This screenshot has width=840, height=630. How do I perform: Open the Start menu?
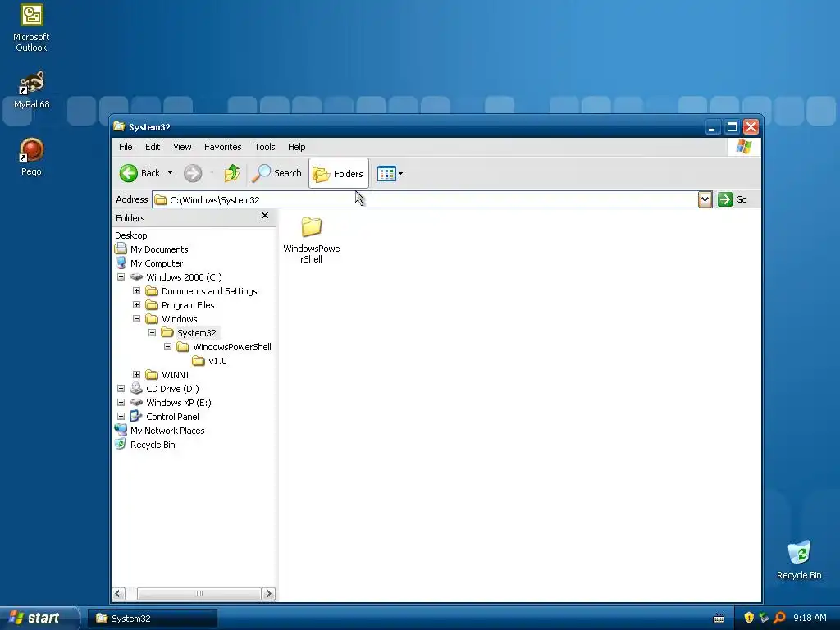[39, 618]
